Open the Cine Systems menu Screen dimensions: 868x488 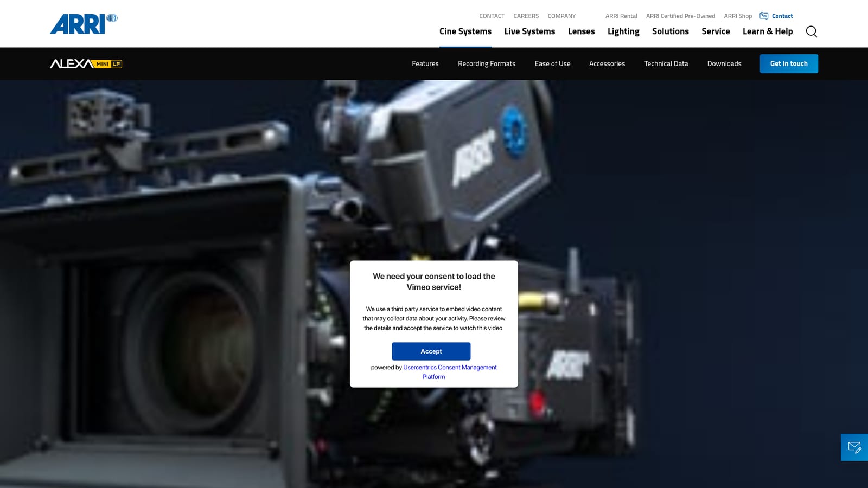click(465, 31)
